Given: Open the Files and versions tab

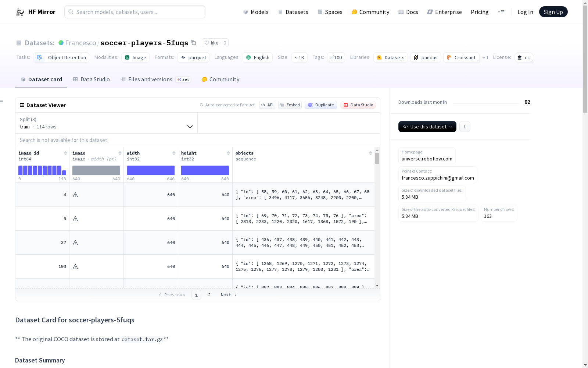Looking at the screenshot, I should coord(155,79).
